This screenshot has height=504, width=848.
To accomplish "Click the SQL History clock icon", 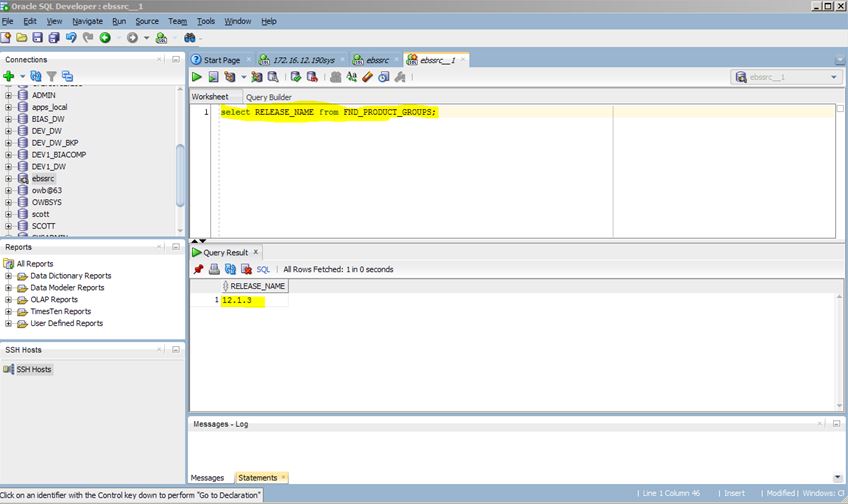I will point(384,77).
